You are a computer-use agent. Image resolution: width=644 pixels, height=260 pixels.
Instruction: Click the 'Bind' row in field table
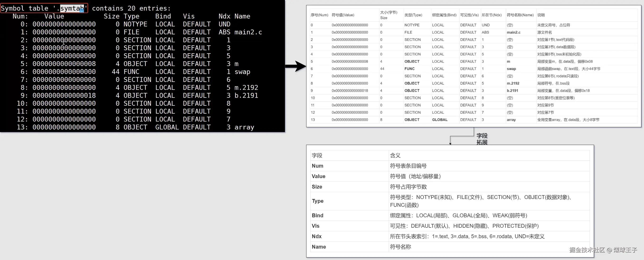(x=317, y=215)
